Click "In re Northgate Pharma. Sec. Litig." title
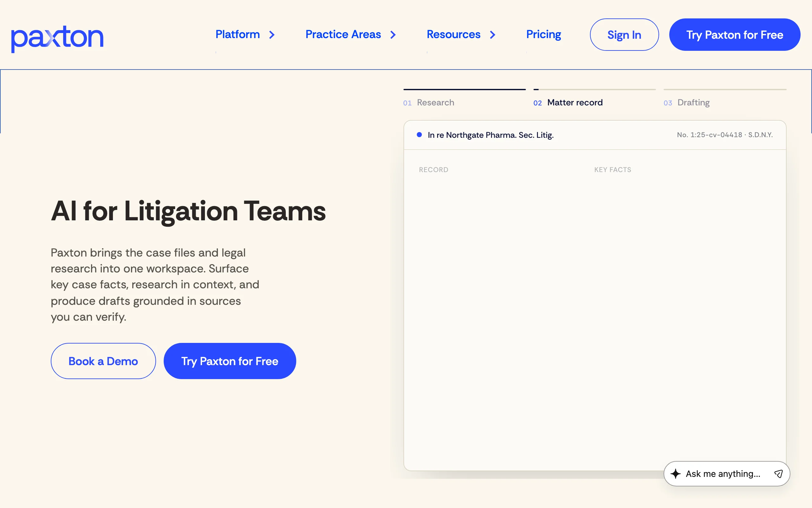Screen dimensions: 812x508 pos(491,135)
